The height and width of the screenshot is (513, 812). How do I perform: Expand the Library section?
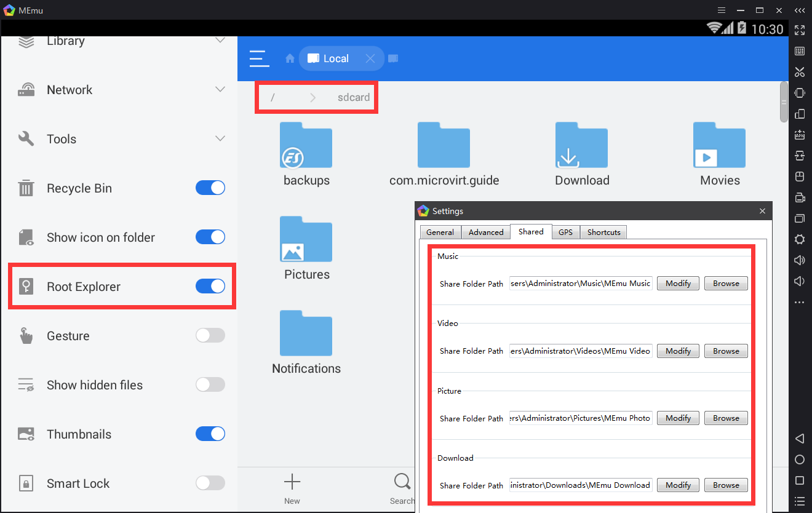click(x=220, y=41)
